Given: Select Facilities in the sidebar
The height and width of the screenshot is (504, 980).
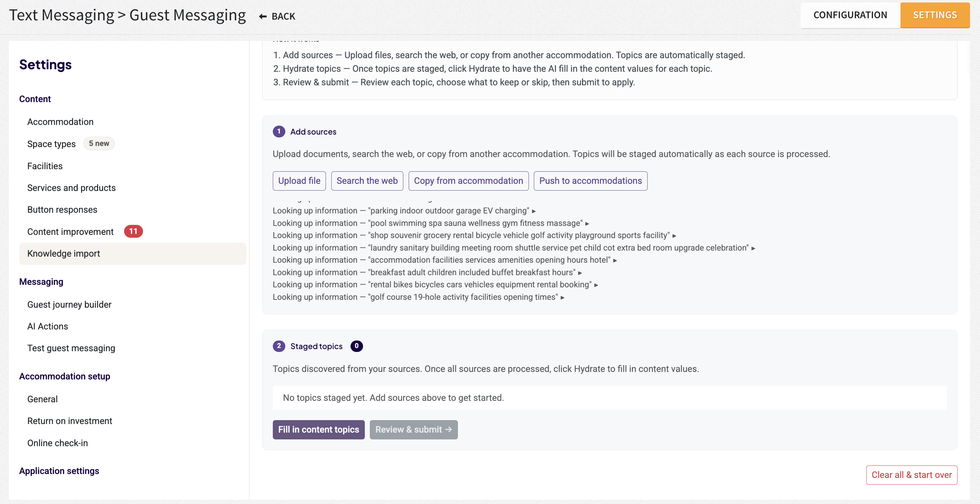Looking at the screenshot, I should point(45,166).
